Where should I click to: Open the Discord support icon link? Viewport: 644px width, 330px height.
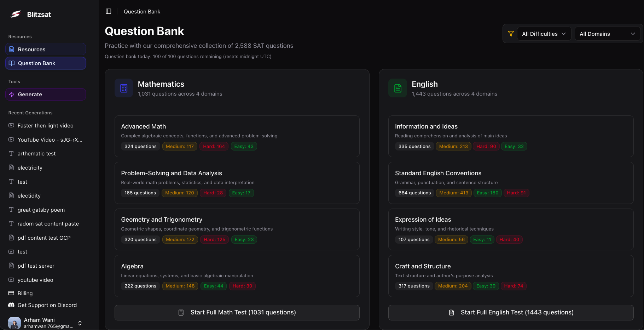click(x=11, y=305)
